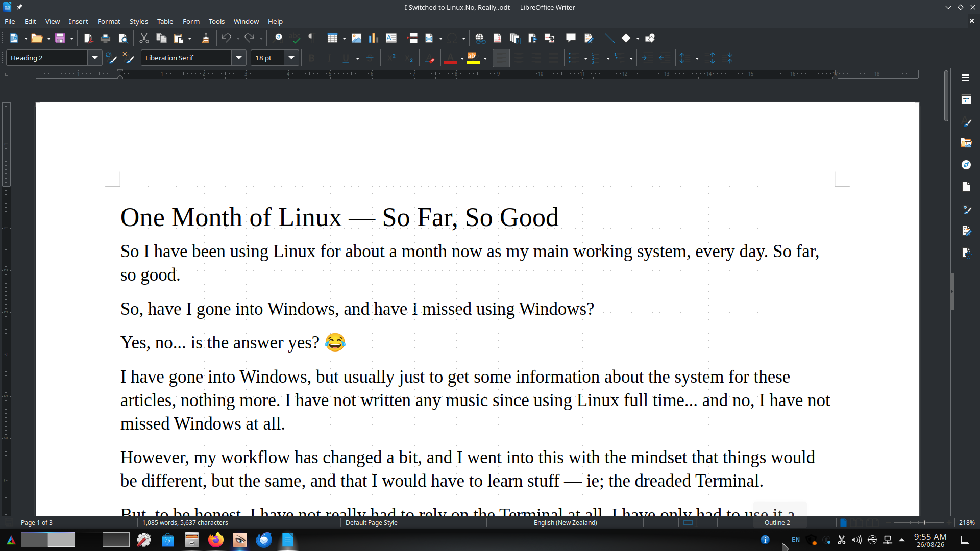Viewport: 980px width, 551px height.
Task: Toggle track changes recording
Action: [x=589, y=38]
